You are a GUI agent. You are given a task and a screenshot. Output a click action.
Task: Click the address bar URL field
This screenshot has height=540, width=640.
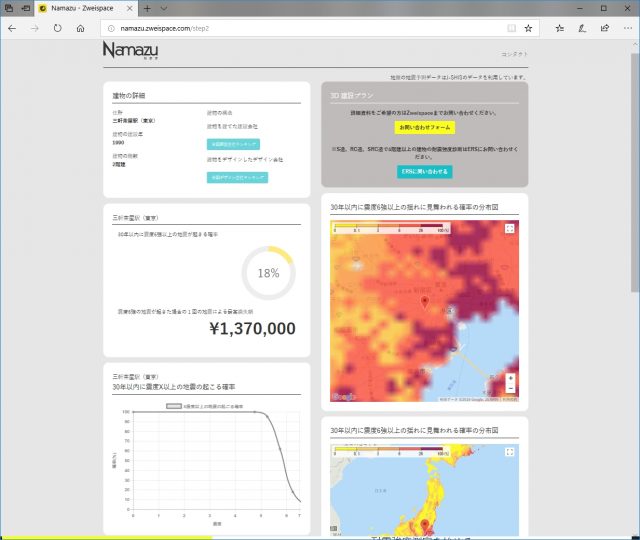[300, 28]
